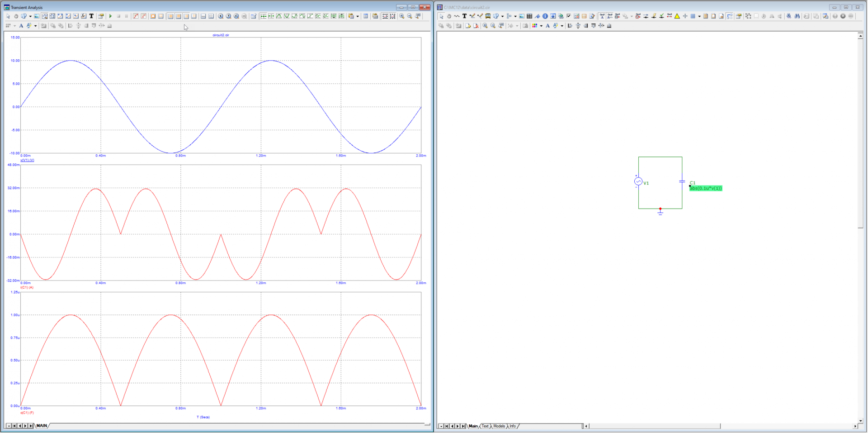Screen dimensions: 868x433
Task: Select the Peak cursor function icon
Action: pos(279,16)
